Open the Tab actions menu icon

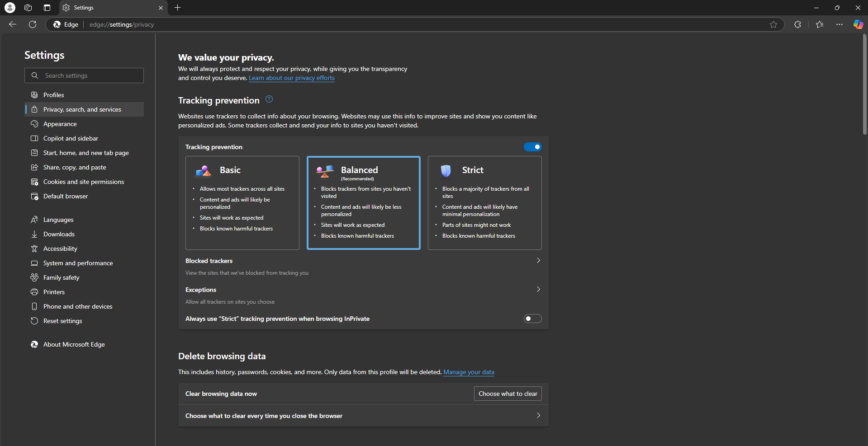pyautogui.click(x=47, y=8)
